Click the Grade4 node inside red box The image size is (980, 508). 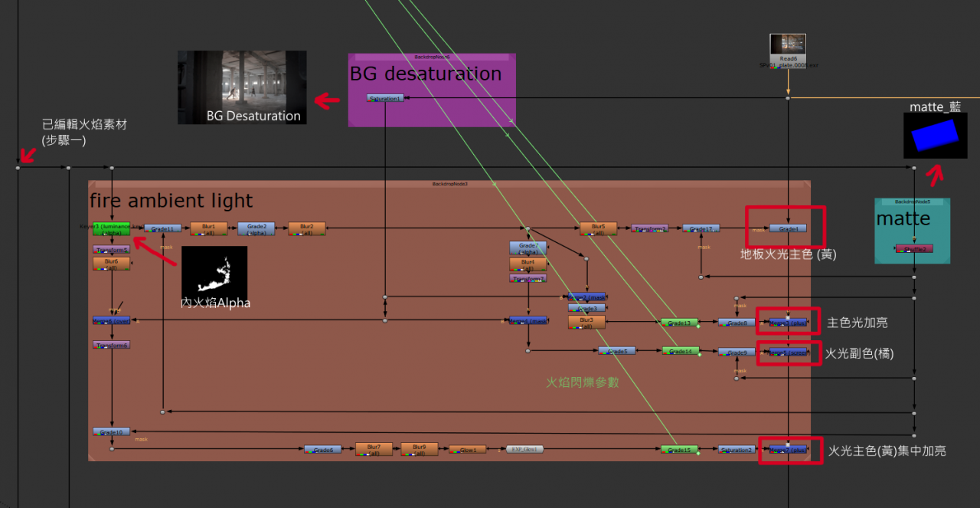(x=788, y=228)
